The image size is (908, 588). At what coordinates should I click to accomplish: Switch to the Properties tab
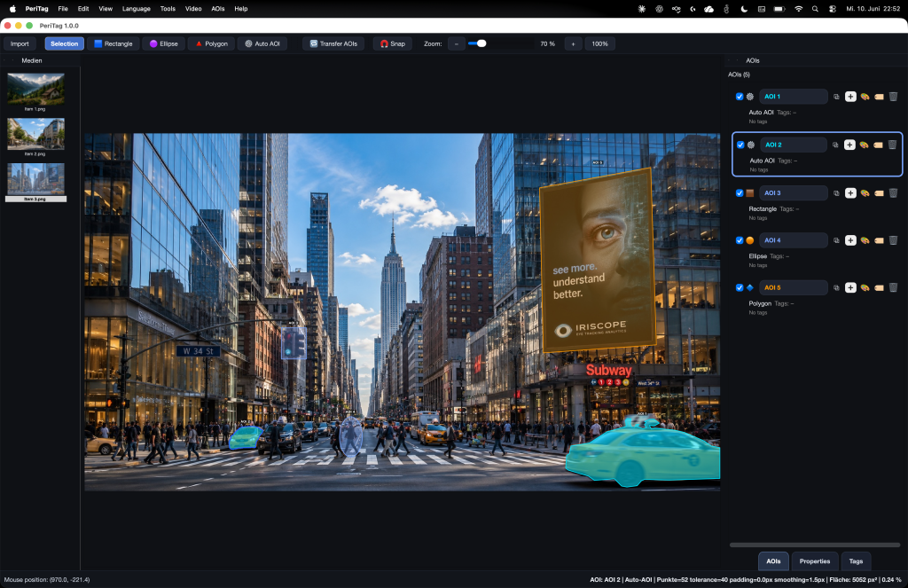815,561
